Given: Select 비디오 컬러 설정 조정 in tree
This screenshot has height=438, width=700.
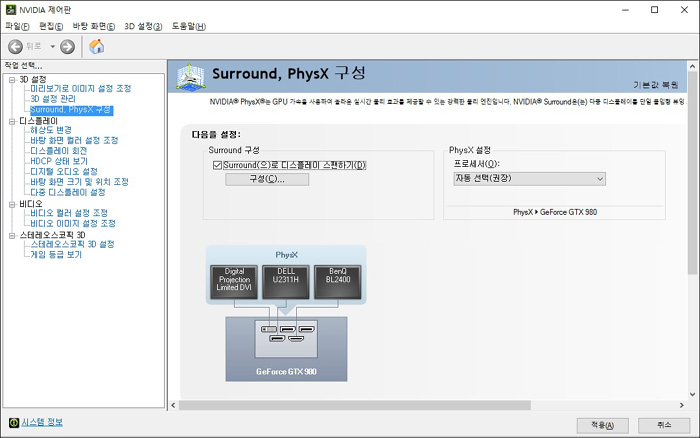Looking at the screenshot, I should (69, 213).
